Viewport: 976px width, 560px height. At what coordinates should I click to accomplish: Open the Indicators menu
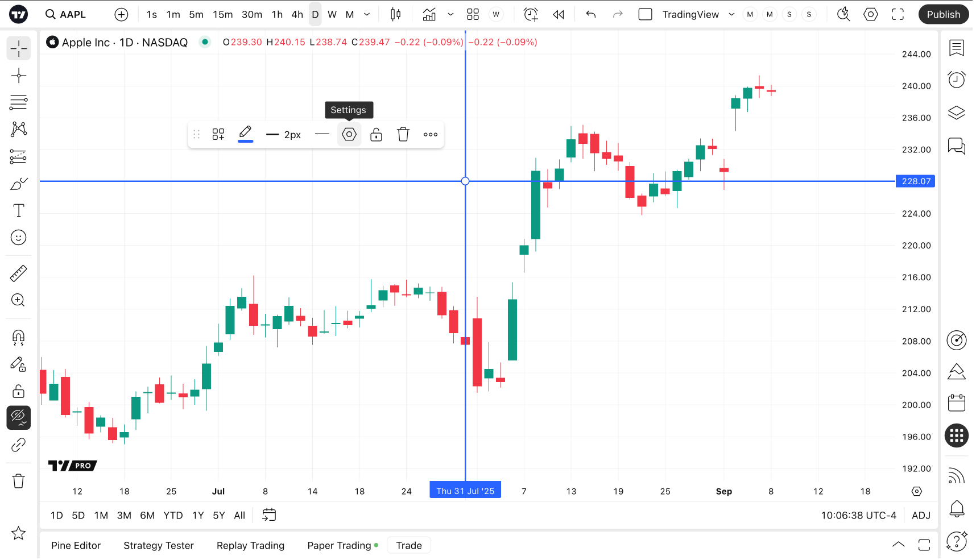tap(429, 15)
